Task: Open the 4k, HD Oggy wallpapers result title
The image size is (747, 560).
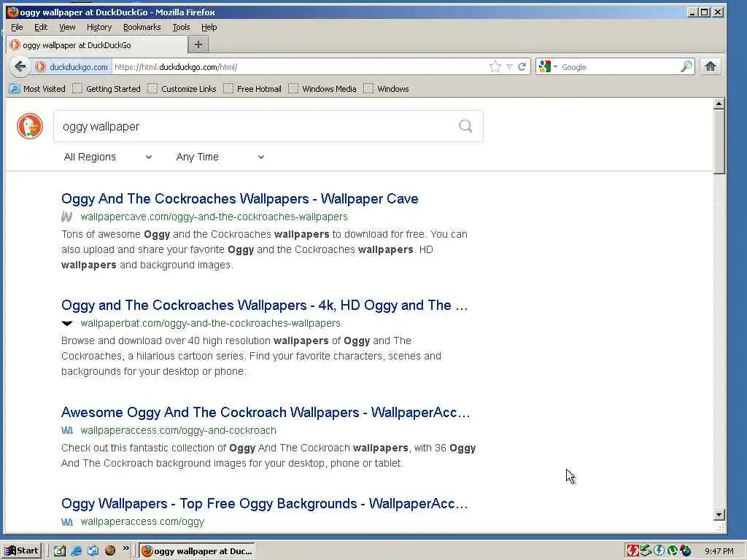Action: (264, 306)
